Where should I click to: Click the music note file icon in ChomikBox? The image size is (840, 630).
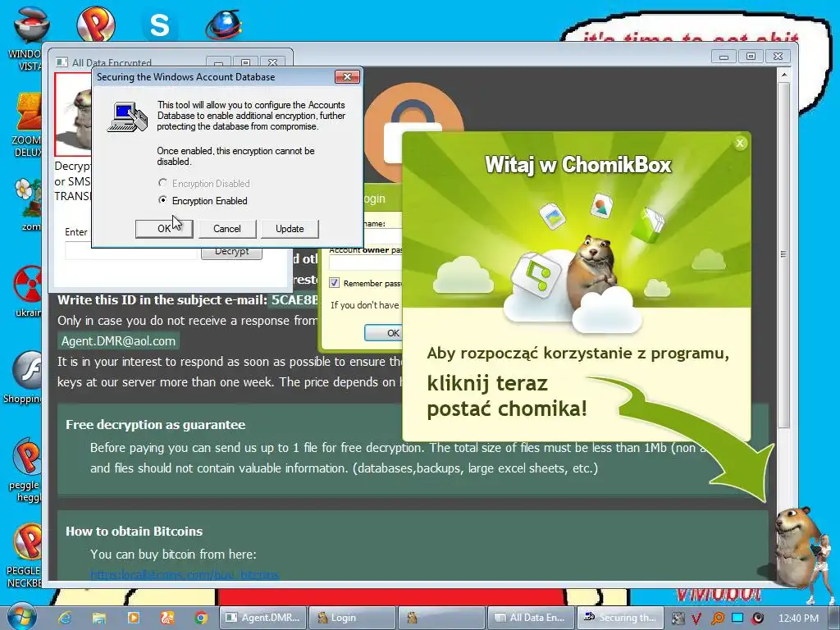point(536,276)
